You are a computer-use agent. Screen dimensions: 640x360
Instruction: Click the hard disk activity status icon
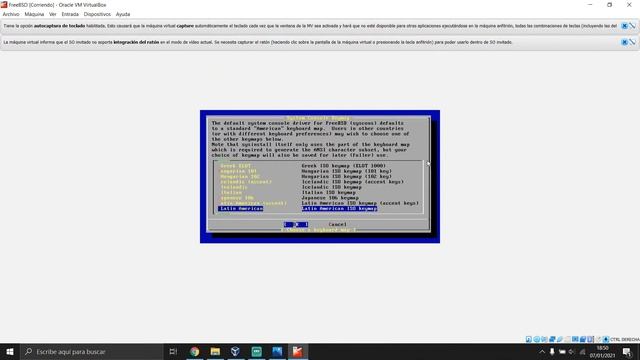click(529, 339)
